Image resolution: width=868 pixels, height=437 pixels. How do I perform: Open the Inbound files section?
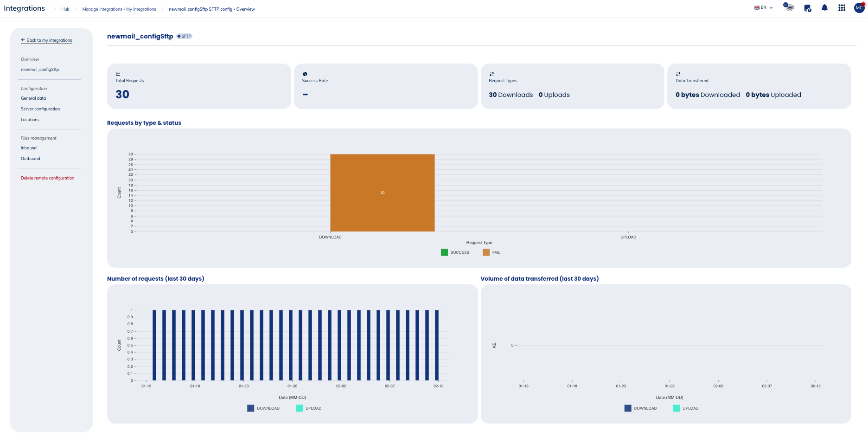(29, 148)
